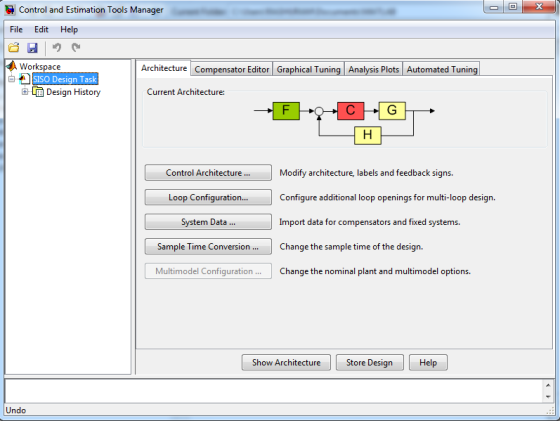The width and height of the screenshot is (560, 421).
Task: Click the MATLAB Workspace icon in tree
Action: 12,66
